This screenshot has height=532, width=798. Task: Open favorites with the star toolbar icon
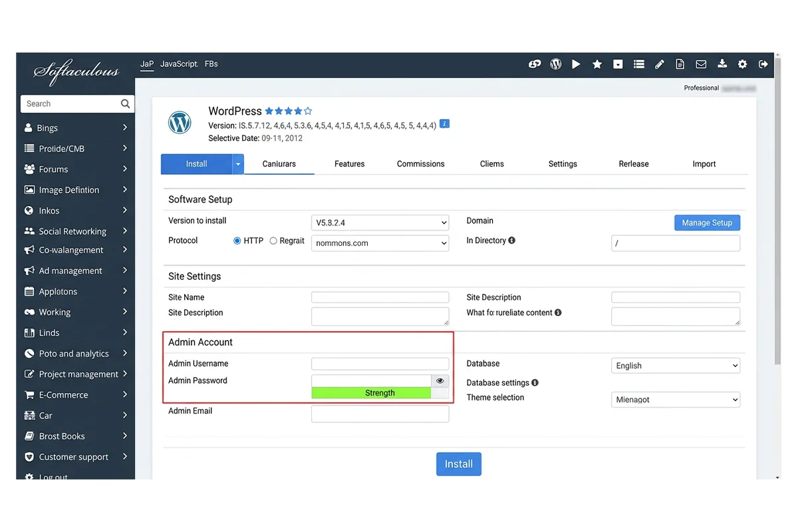[597, 64]
